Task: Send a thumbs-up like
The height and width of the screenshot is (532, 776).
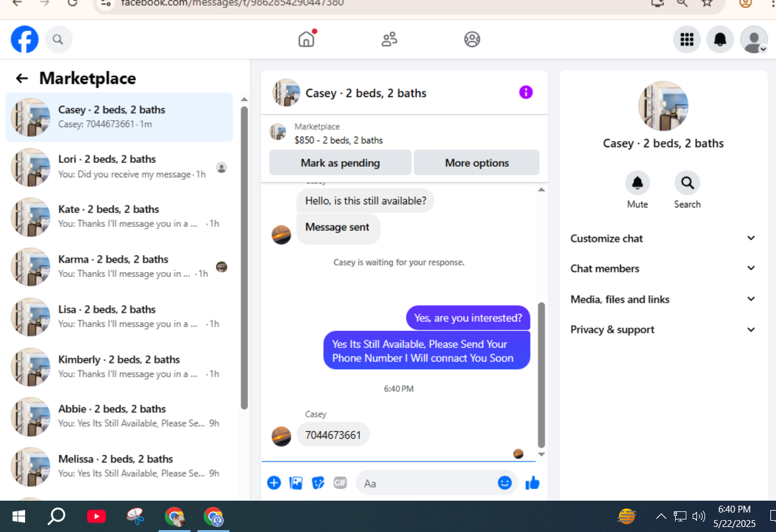Action: click(532, 482)
